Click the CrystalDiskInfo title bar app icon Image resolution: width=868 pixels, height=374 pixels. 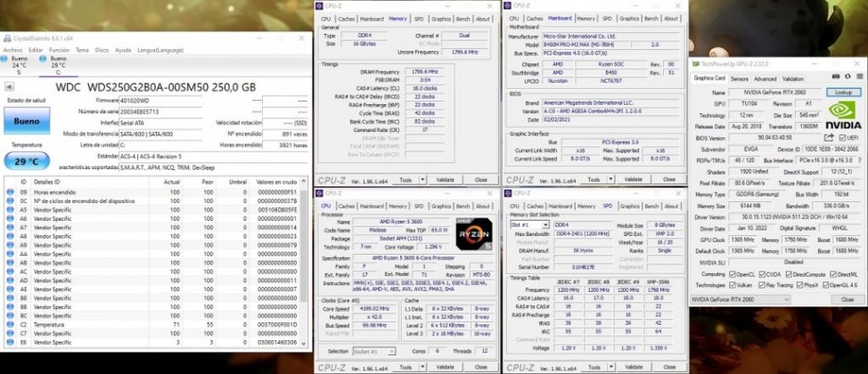6,38
